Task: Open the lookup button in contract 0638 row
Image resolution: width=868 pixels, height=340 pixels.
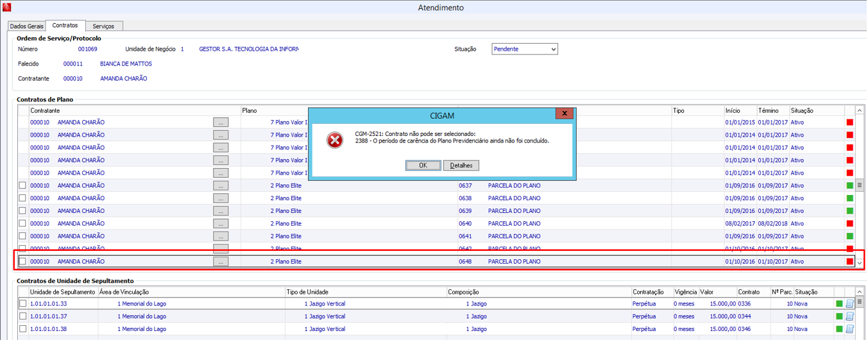Action: tap(221, 198)
